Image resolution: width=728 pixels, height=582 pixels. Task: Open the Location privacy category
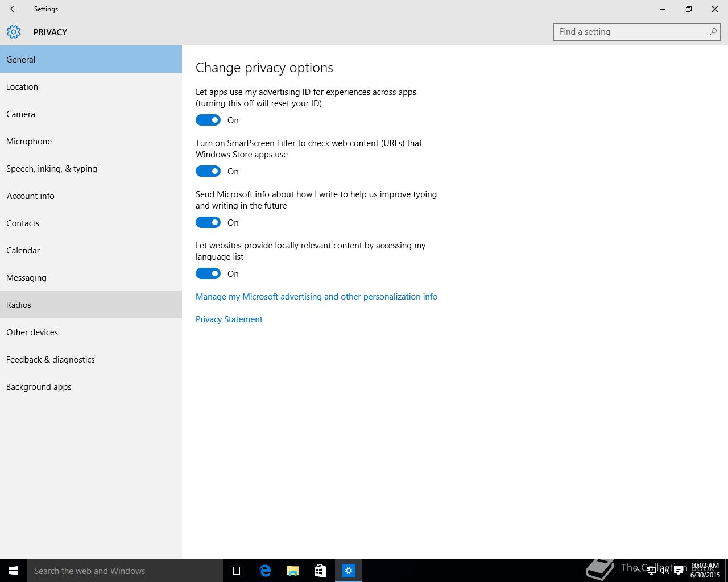(x=91, y=86)
